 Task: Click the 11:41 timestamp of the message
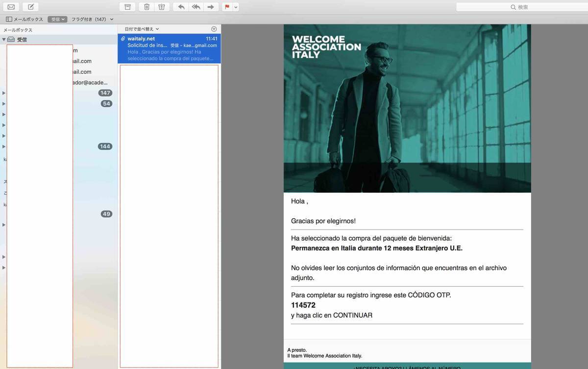point(212,39)
